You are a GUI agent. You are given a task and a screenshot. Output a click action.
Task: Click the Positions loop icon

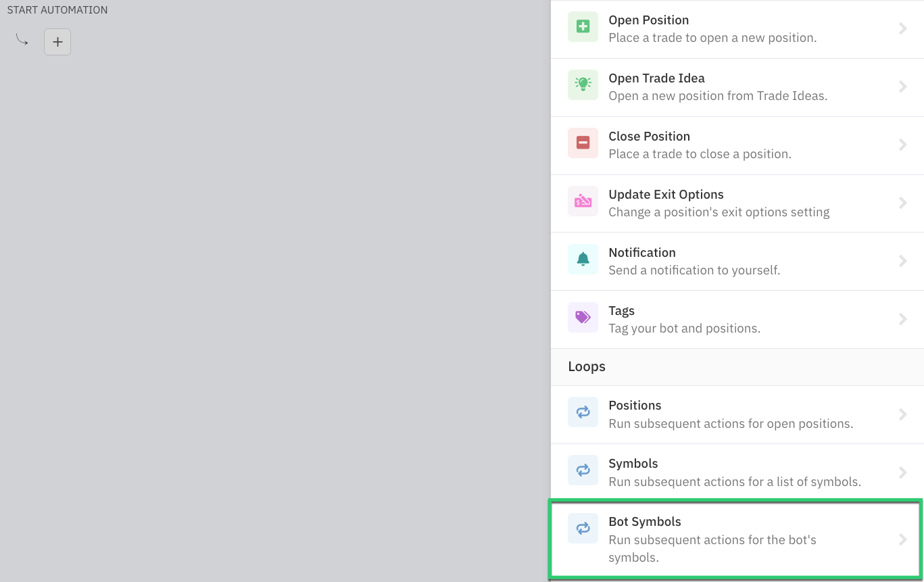click(583, 412)
